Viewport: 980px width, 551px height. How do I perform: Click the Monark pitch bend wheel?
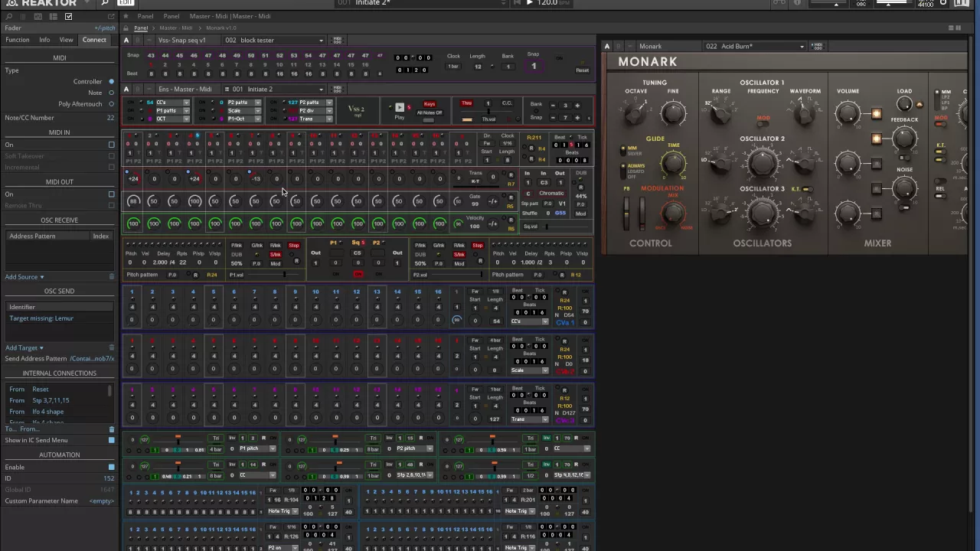click(627, 214)
